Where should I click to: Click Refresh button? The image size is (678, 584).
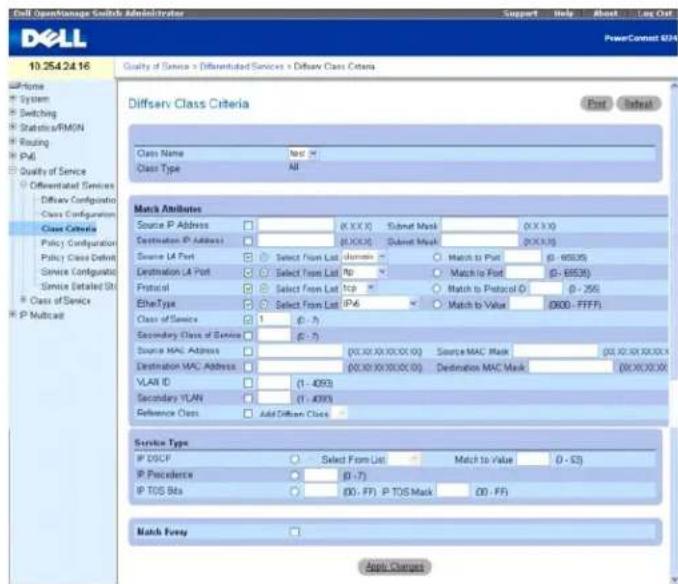pos(638,104)
